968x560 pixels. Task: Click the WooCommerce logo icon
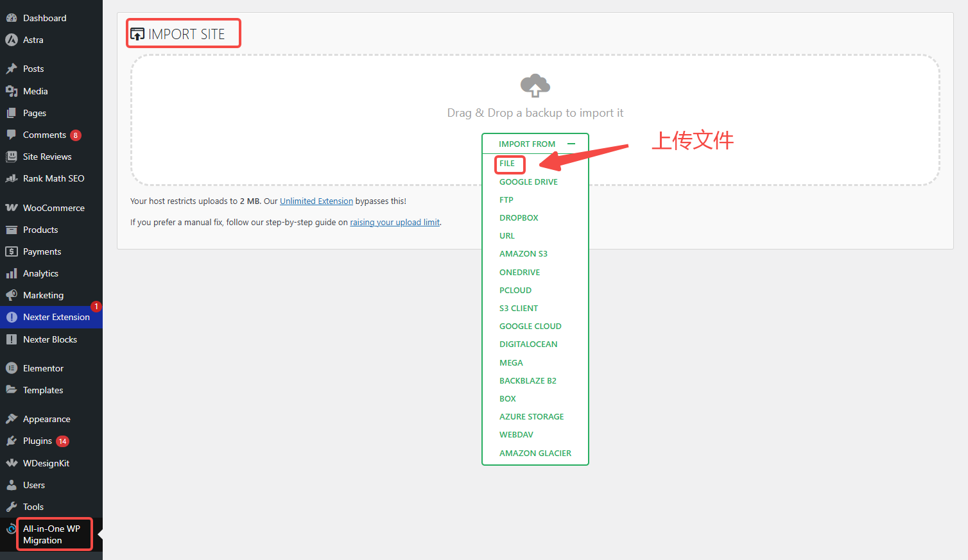12,208
